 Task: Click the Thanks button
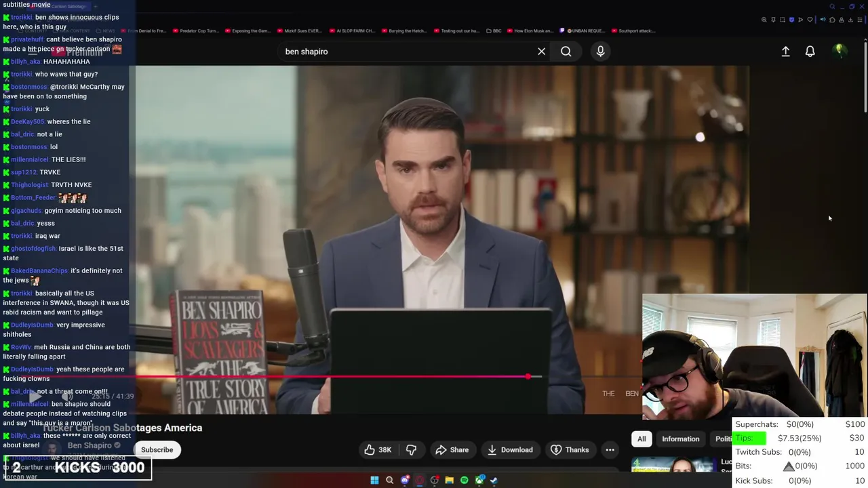(x=570, y=449)
